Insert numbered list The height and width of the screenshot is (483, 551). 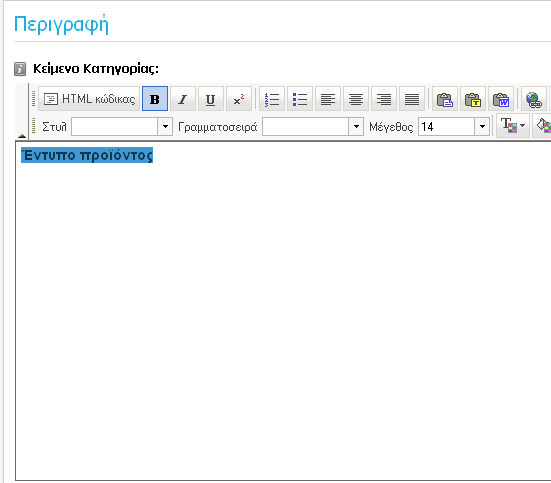[x=272, y=99]
